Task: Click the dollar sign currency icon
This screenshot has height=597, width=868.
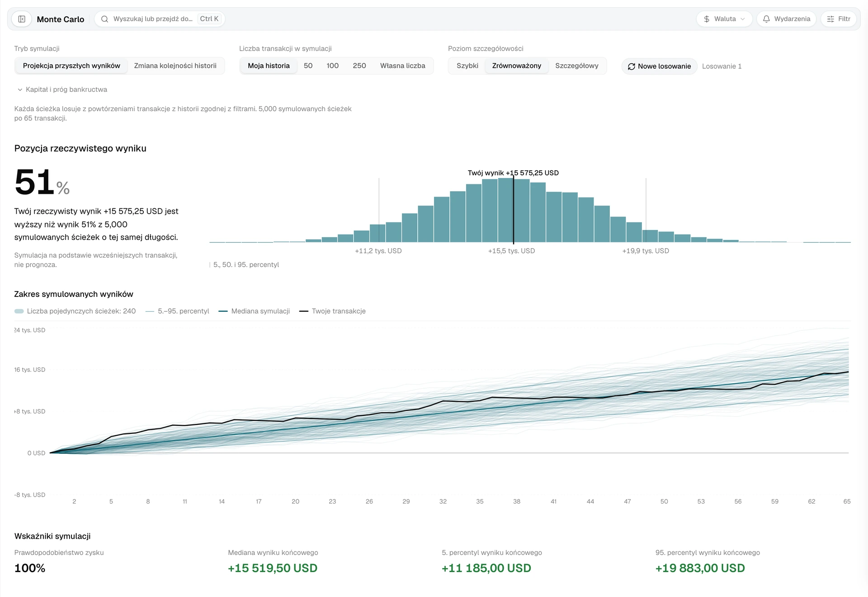Action: click(707, 19)
